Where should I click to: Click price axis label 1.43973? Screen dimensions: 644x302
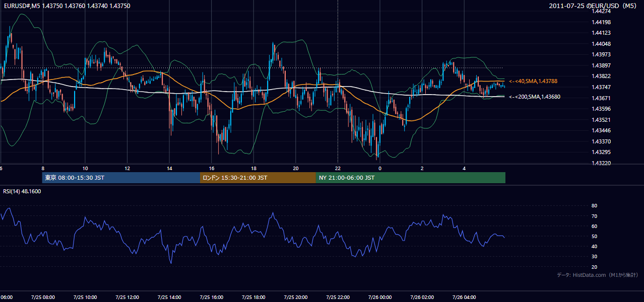click(601, 54)
